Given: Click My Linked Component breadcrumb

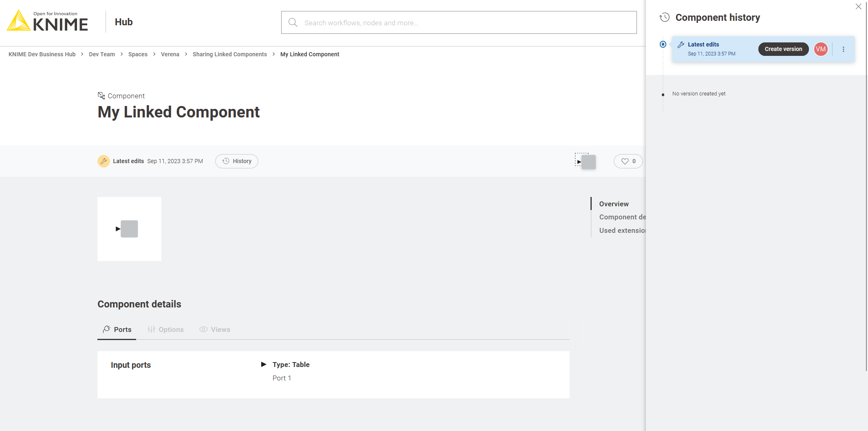Looking at the screenshot, I should coord(310,54).
